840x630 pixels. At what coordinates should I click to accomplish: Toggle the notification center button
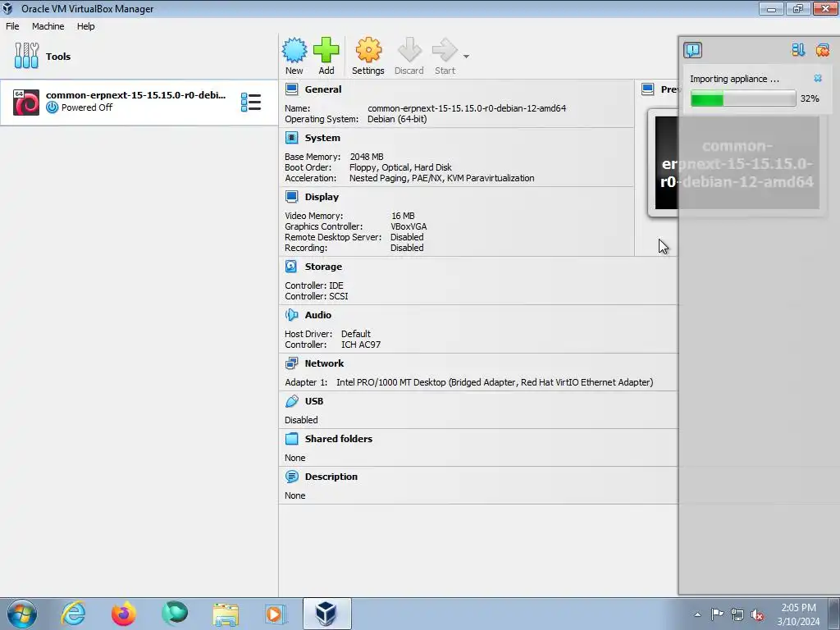click(692, 50)
